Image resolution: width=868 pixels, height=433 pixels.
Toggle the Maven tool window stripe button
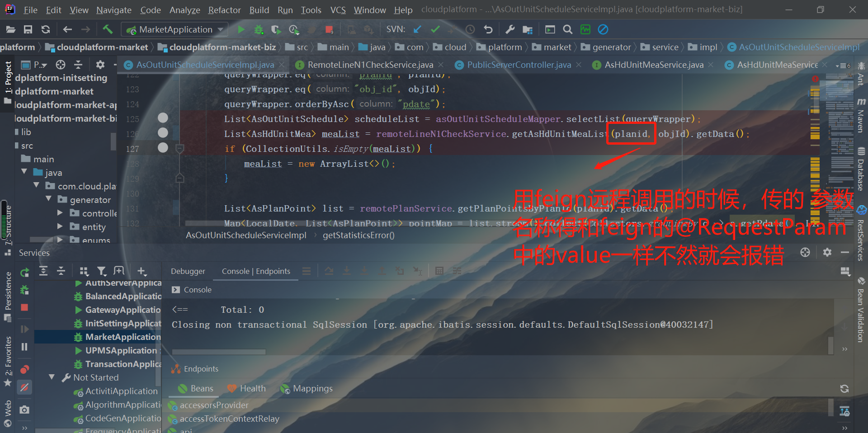click(x=861, y=116)
